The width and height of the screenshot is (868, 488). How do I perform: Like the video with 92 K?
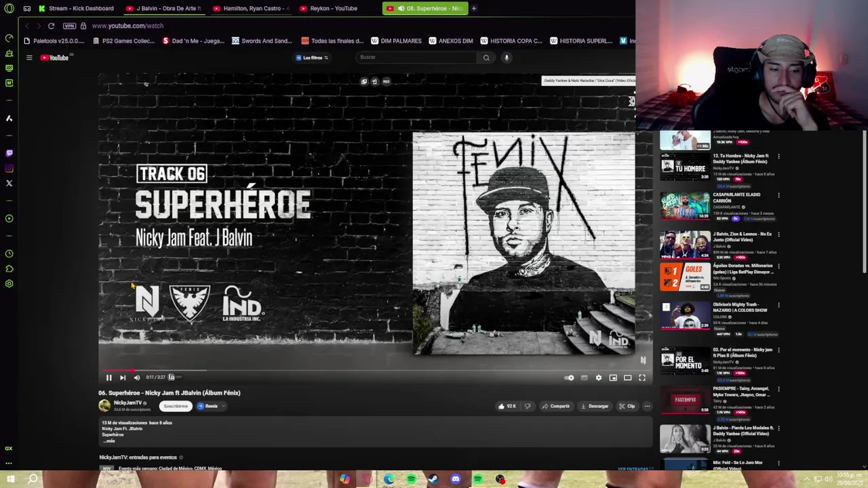tap(507, 406)
